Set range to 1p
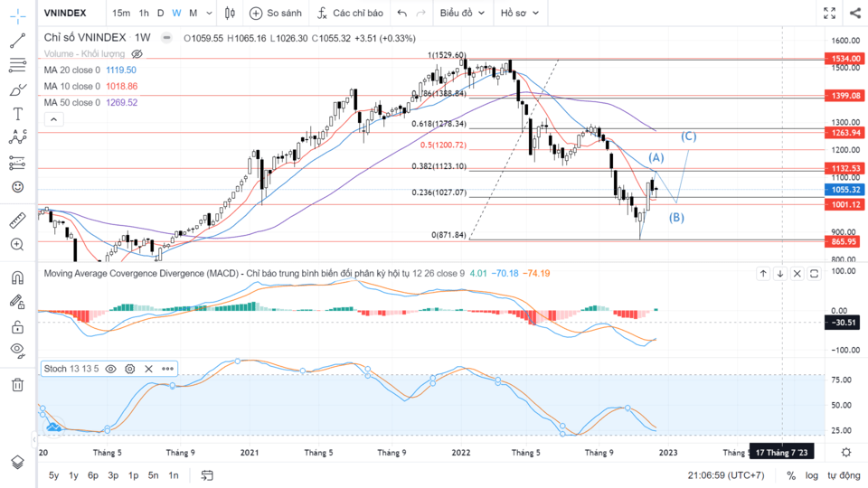 click(134, 475)
